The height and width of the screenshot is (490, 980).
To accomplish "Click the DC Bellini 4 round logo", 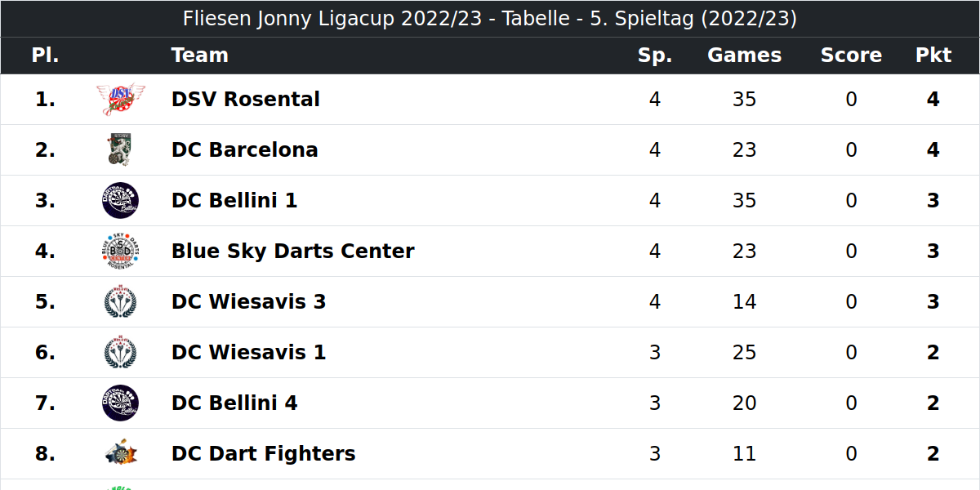I will click(120, 403).
